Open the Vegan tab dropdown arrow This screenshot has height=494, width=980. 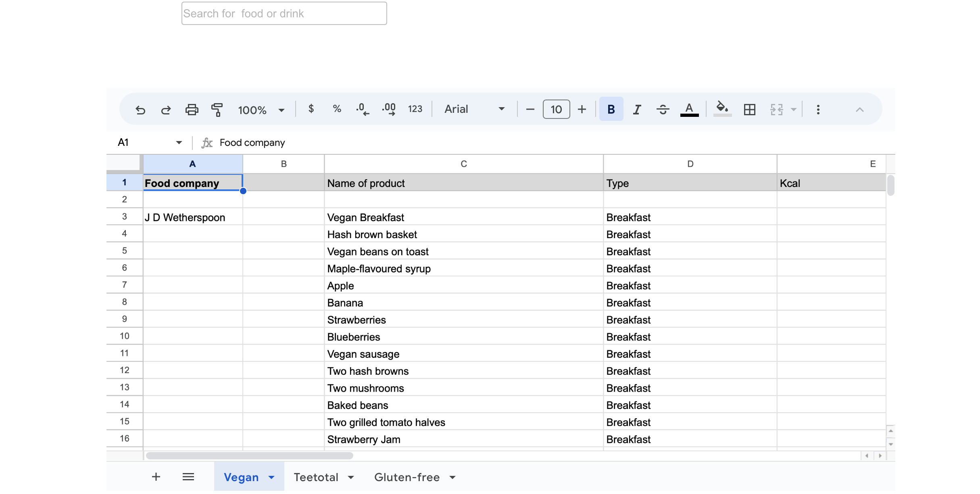point(271,477)
